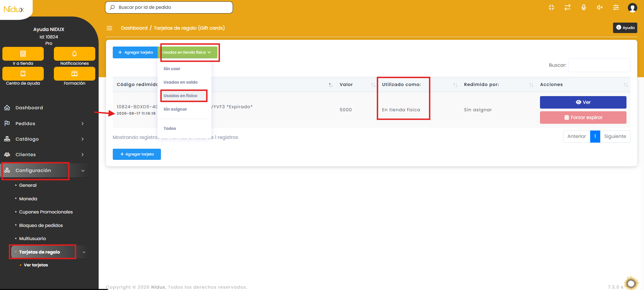Go to the Siguiente page
This screenshot has width=644, height=290.
click(615, 137)
